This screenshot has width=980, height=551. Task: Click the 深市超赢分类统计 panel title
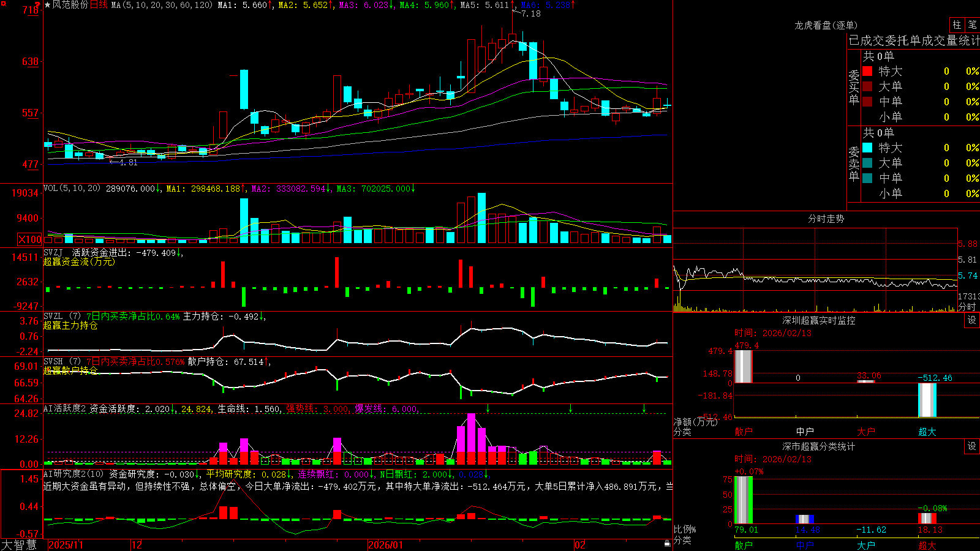tap(818, 446)
